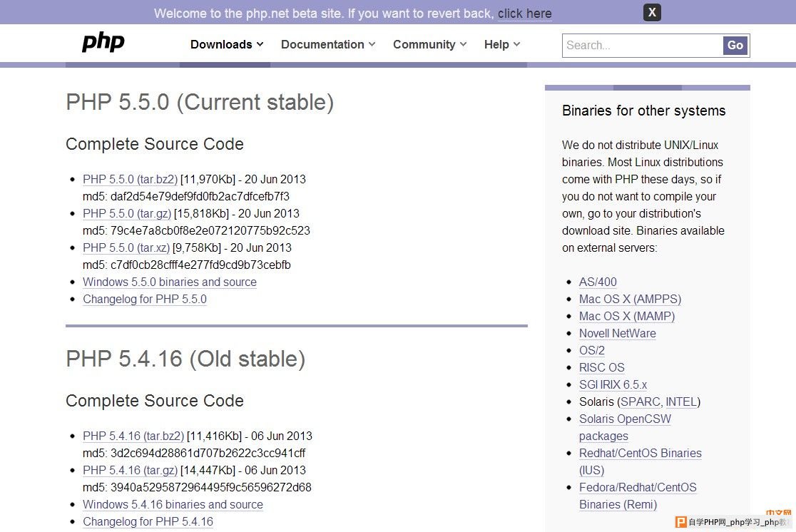Image resolution: width=796 pixels, height=532 pixels.
Task: Download PHP 5.5.0 (tar.xz)
Action: tap(126, 247)
